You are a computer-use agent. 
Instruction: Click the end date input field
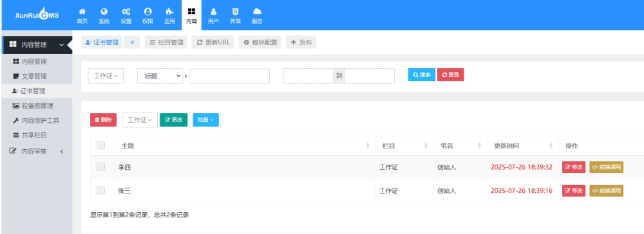[x=369, y=76]
